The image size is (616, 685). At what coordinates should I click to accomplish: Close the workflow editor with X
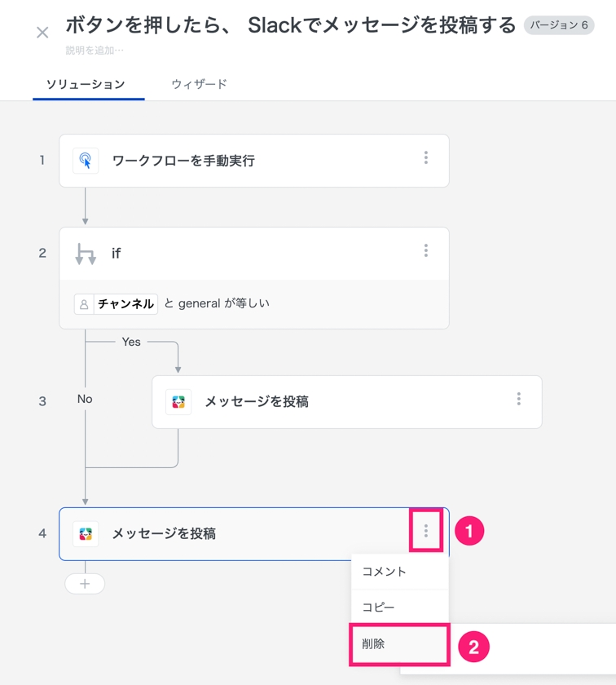[x=42, y=33]
